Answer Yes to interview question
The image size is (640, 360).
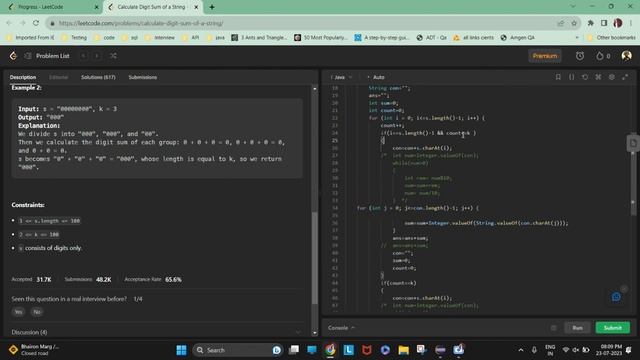(18, 312)
